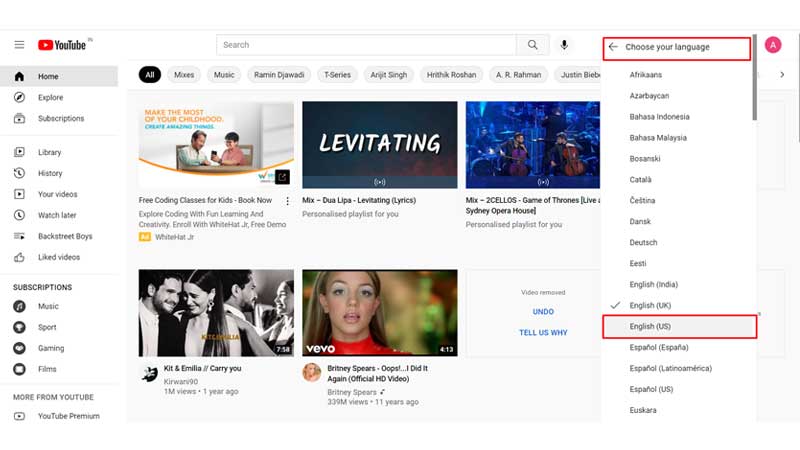This screenshot has width=800, height=450.
Task: Open History in sidebar
Action: pos(59,173)
